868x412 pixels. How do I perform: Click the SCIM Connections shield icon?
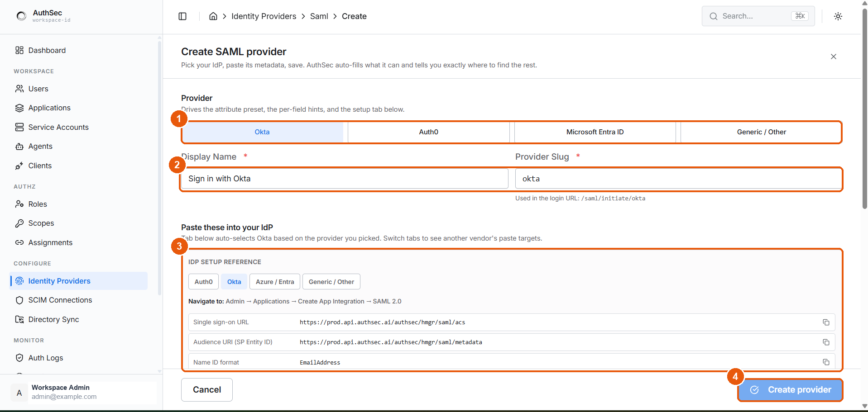click(19, 300)
